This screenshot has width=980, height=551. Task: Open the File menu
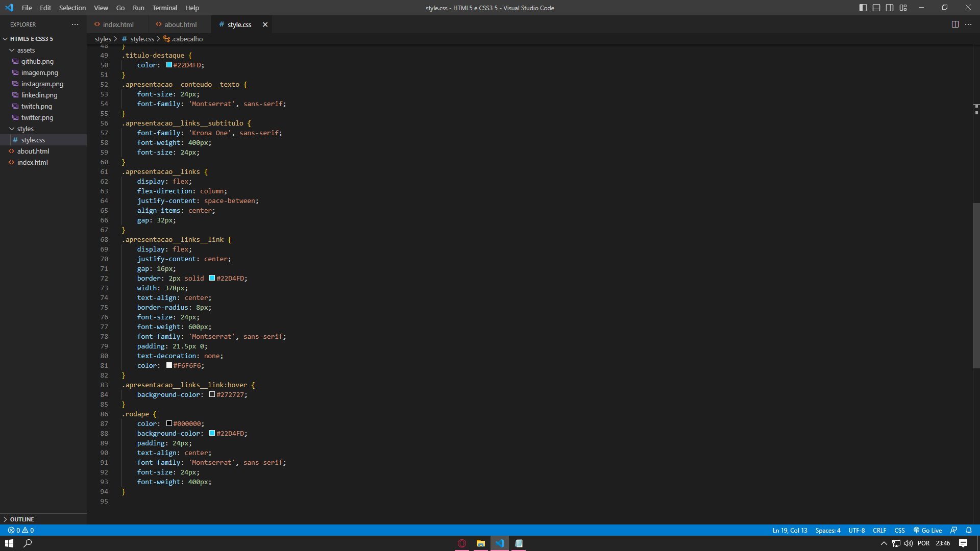tap(27, 8)
